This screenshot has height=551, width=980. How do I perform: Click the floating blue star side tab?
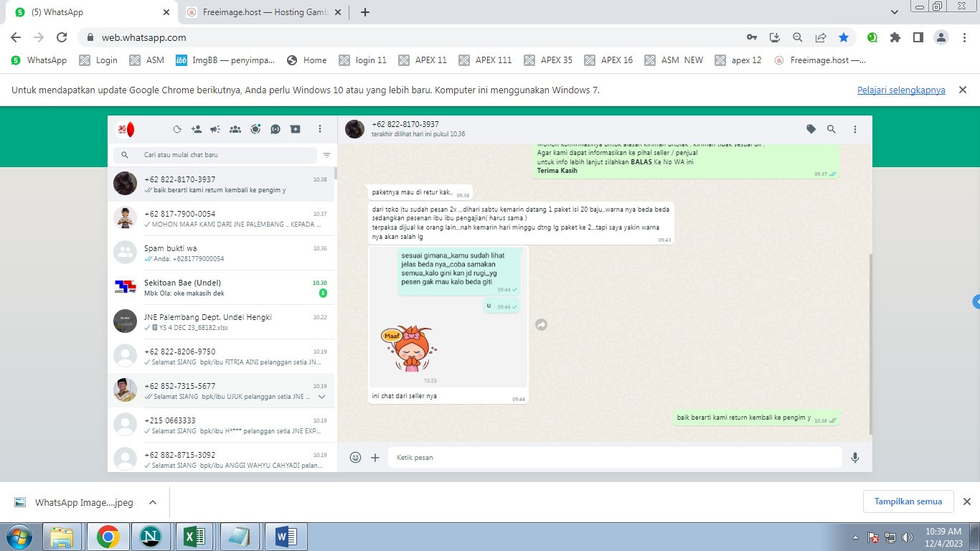(976, 301)
